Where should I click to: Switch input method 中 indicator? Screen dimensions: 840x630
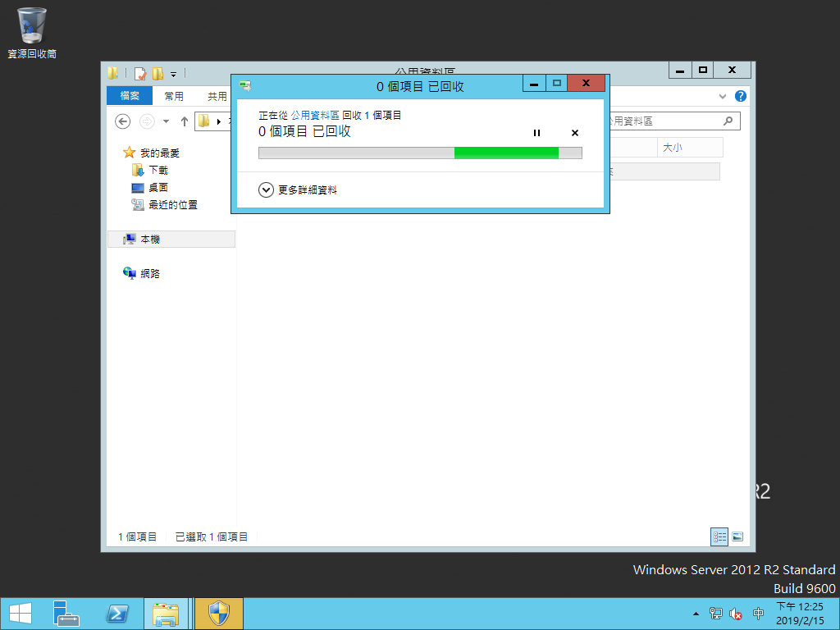click(758, 614)
